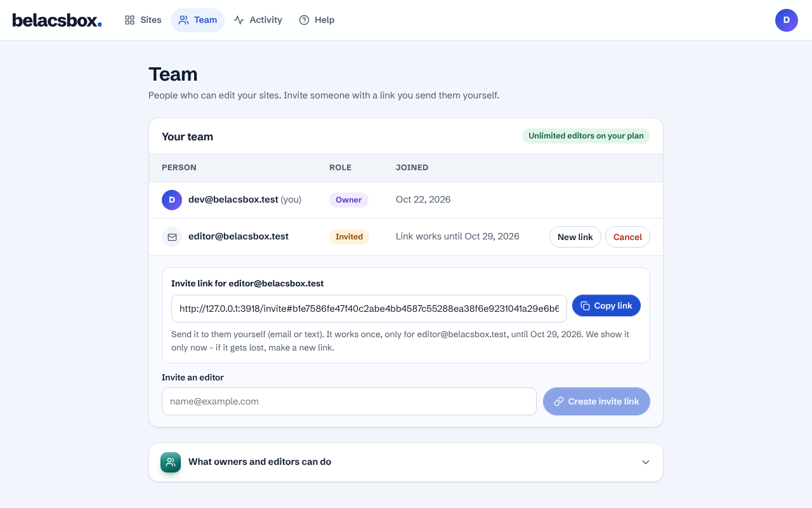This screenshot has width=812, height=508.
Task: Select dev@belacsbox.test in the table
Action: tap(233, 199)
